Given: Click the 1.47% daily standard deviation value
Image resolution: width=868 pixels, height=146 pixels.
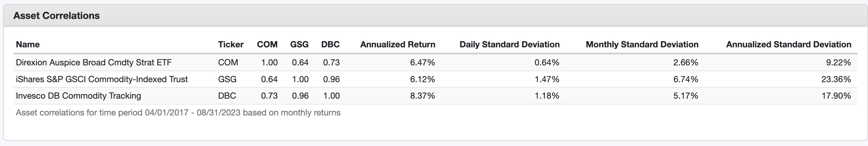Looking at the screenshot, I should coord(546,79).
